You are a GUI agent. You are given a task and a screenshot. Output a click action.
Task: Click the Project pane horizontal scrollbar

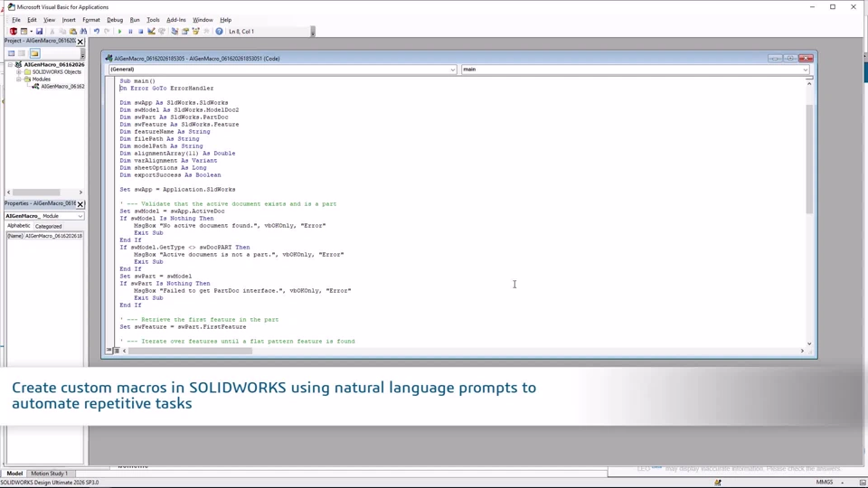[36, 192]
